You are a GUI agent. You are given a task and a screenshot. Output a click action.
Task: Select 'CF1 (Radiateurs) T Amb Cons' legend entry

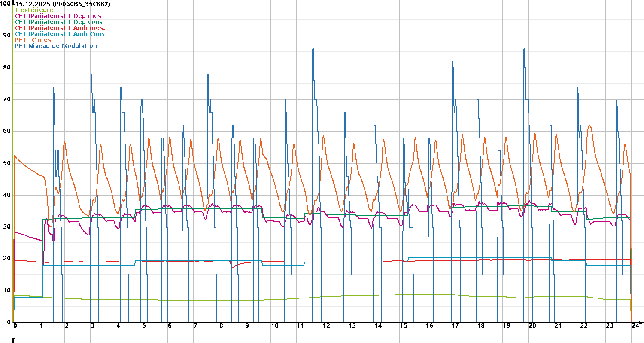pos(60,34)
